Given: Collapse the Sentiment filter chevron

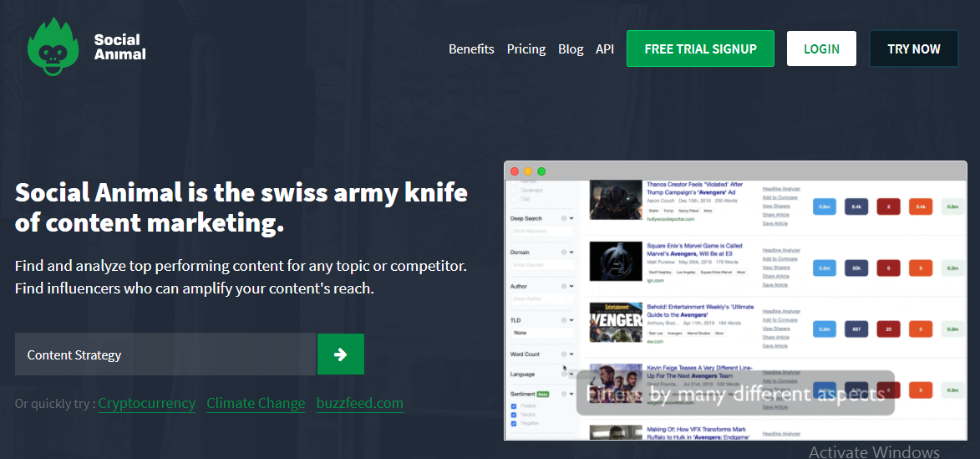Looking at the screenshot, I should point(571,393).
